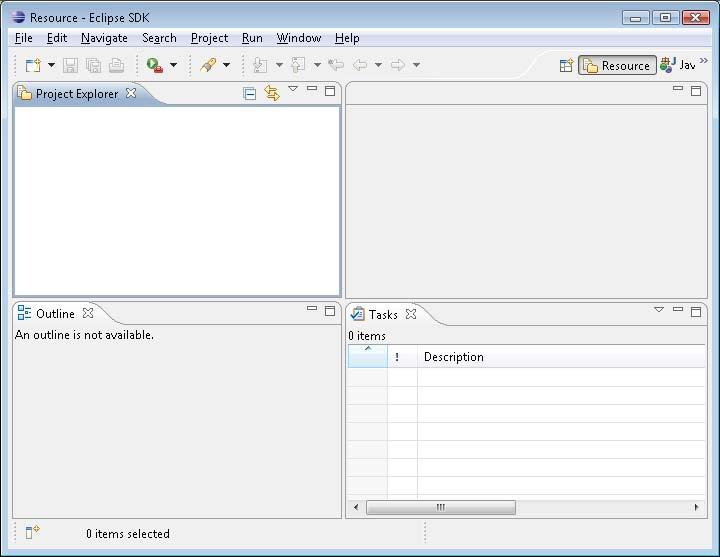Switch to the Resource perspective

coord(617,66)
